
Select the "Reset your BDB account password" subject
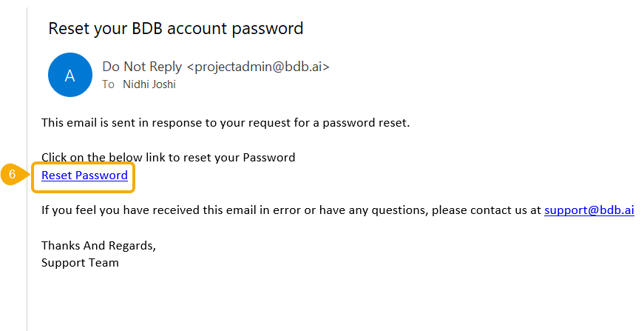(x=175, y=29)
